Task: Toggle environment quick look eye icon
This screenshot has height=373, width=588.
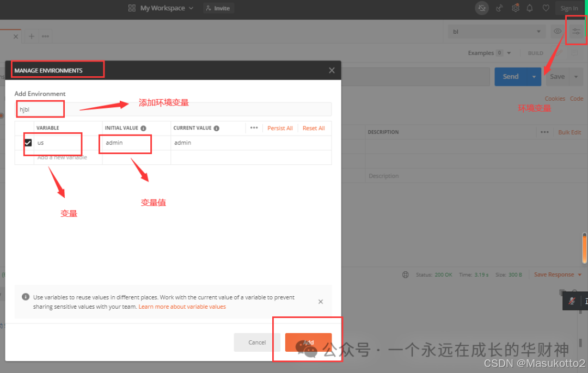Action: (x=558, y=32)
